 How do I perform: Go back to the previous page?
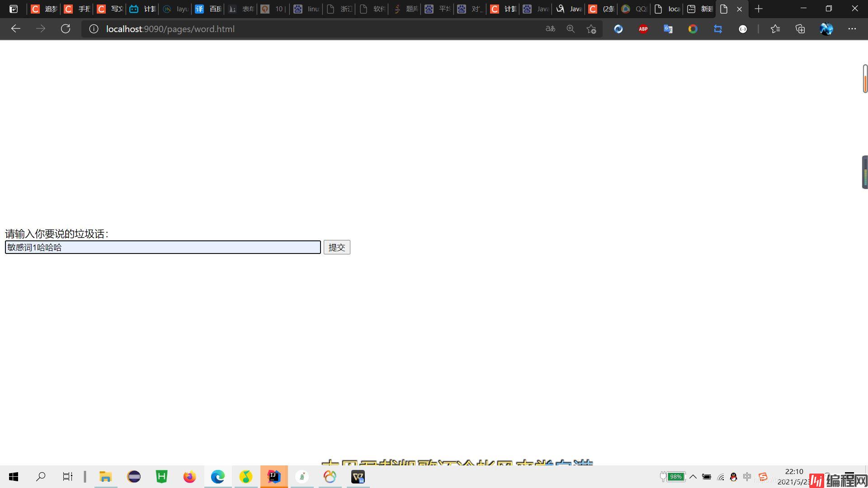16,29
